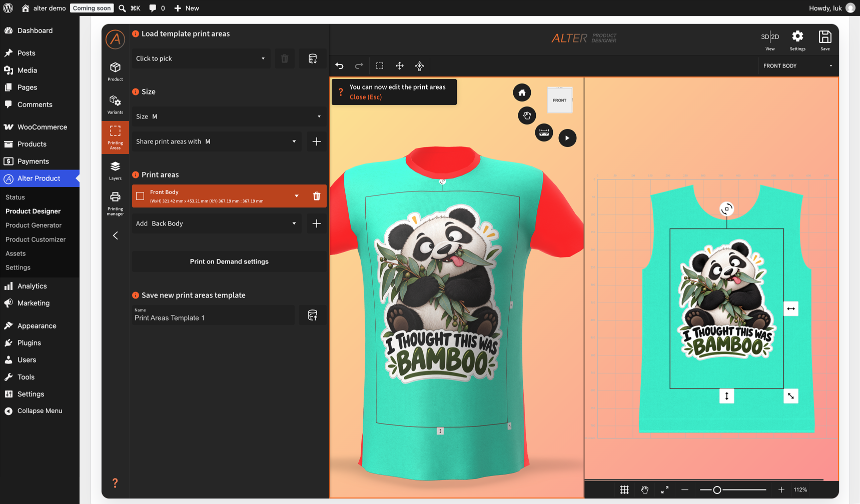Screen dimensions: 860x504
Task: Open the Add Back Body dropdown
Action: [x=217, y=223]
